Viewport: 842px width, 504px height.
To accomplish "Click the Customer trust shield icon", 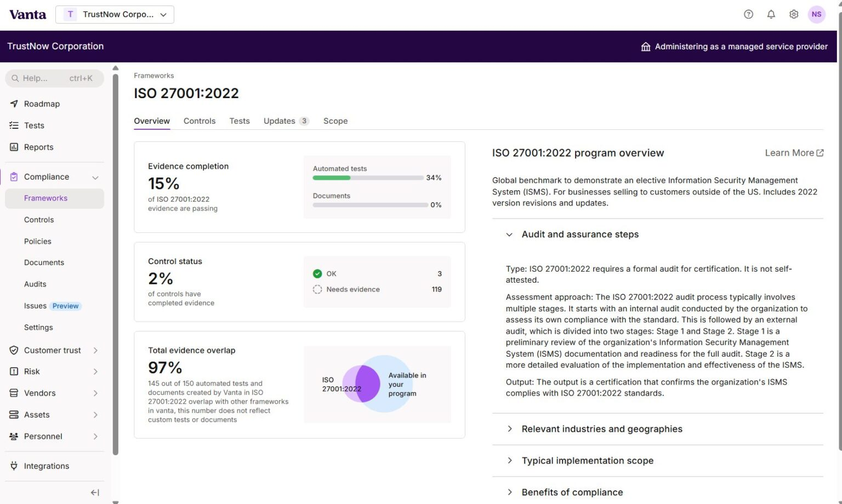I will pyautogui.click(x=14, y=350).
